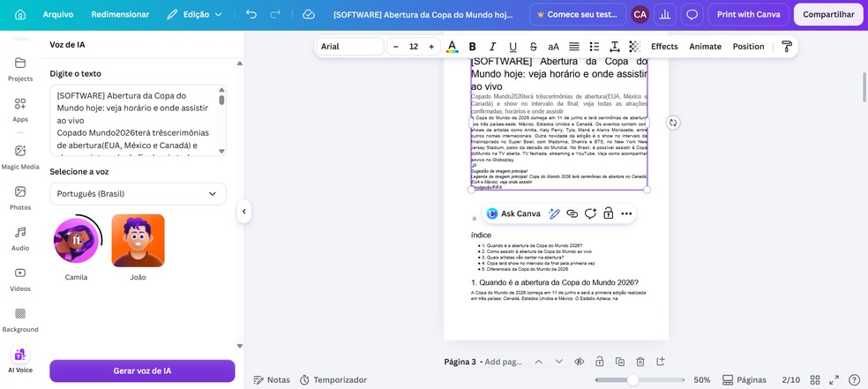Viewport: 868px width, 389px height.
Task: Move page 3 up with chevron
Action: click(x=538, y=362)
